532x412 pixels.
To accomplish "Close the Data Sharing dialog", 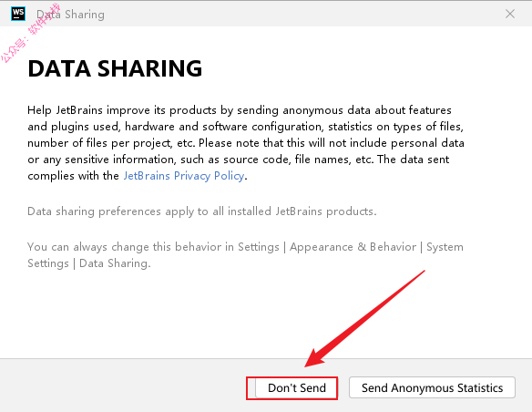I will (x=510, y=14).
